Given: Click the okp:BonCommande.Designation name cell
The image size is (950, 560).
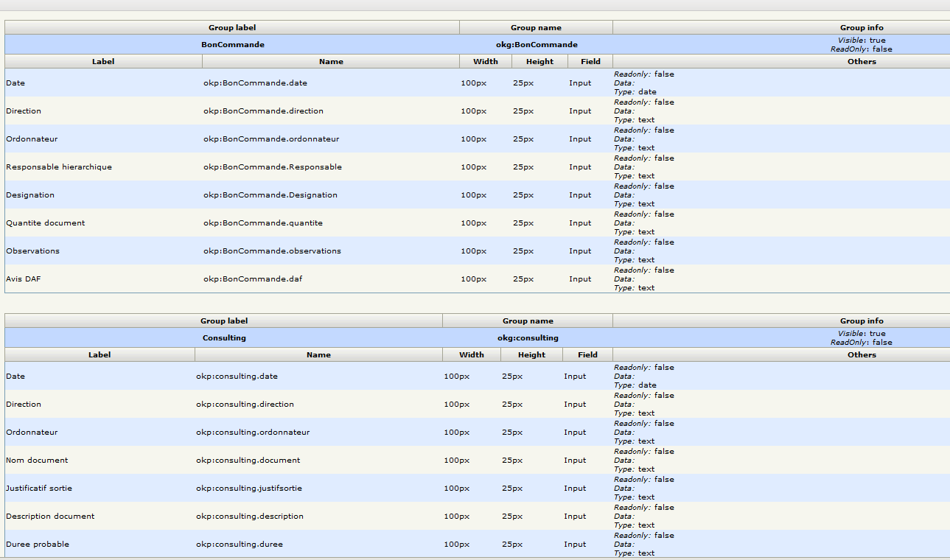Looking at the screenshot, I should 270,195.
